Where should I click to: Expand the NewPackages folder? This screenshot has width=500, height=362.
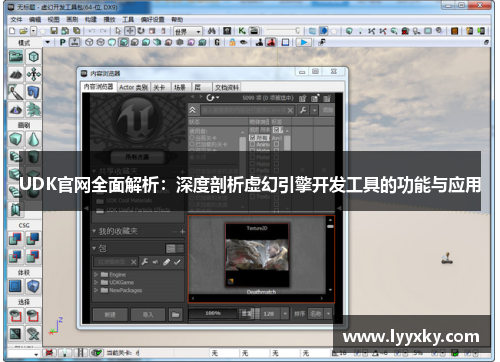click(96, 290)
